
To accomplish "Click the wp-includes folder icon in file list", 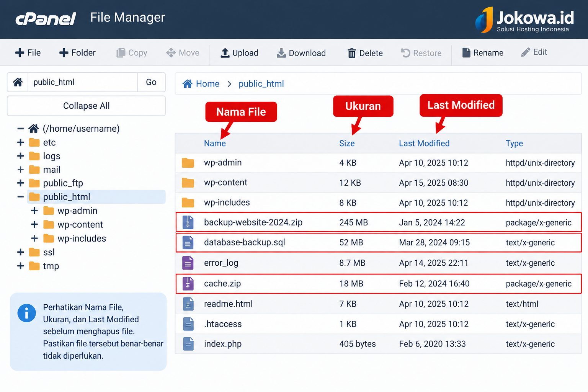I will coord(188,203).
